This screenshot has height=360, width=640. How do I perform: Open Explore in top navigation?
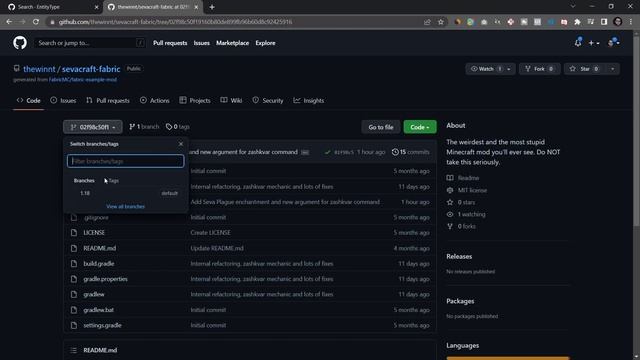265,43
